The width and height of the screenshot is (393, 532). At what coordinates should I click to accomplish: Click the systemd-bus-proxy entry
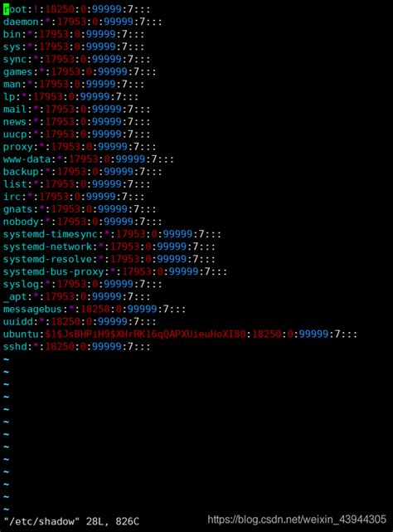point(115,271)
